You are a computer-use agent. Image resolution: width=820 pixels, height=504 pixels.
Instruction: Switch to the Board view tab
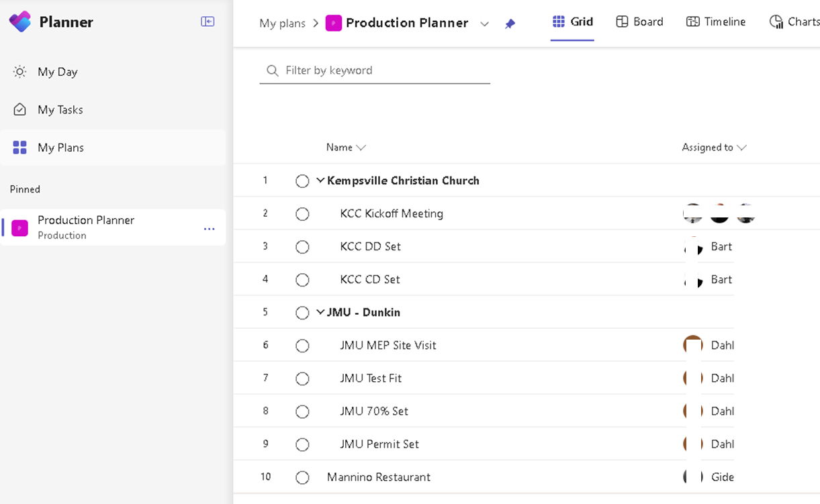639,22
